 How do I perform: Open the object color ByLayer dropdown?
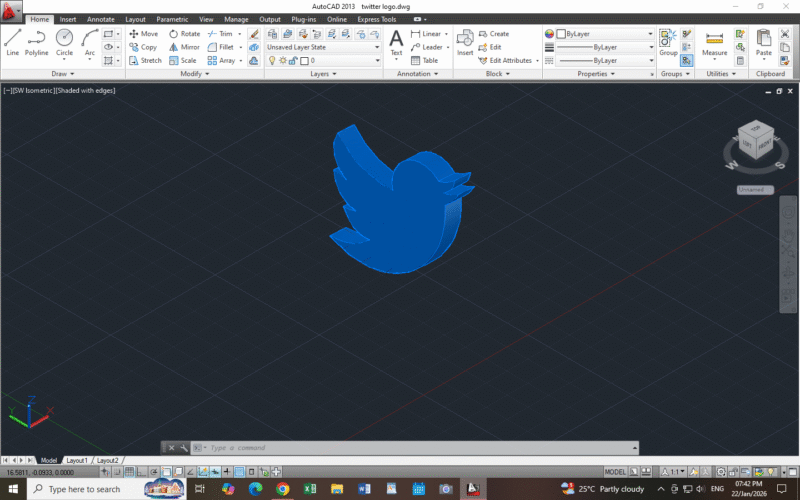pos(605,34)
